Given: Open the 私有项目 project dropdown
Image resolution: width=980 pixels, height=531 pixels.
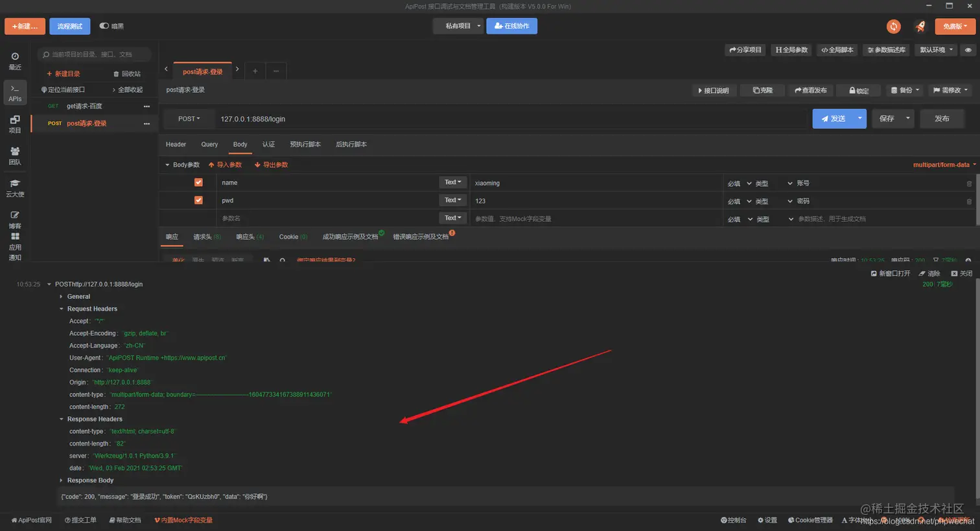Looking at the screenshot, I should pyautogui.click(x=458, y=26).
